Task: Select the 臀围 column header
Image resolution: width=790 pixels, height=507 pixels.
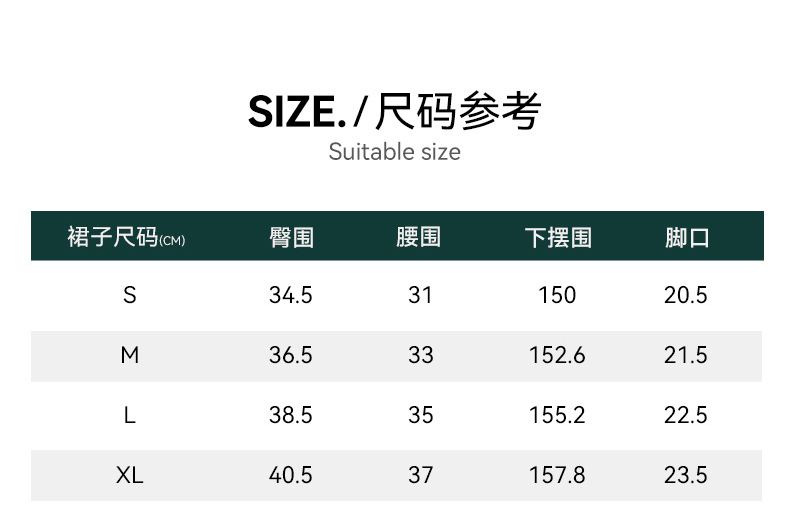Action: coord(291,238)
